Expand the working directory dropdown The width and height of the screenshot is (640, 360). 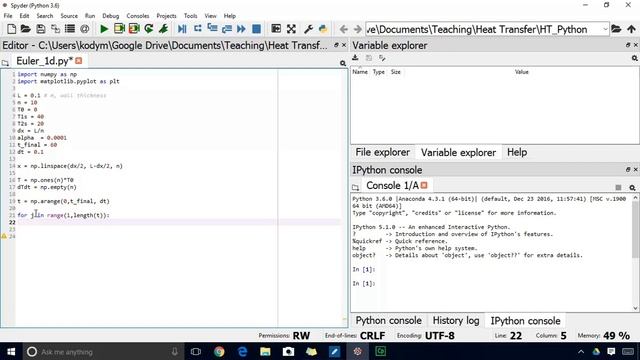click(x=605, y=29)
